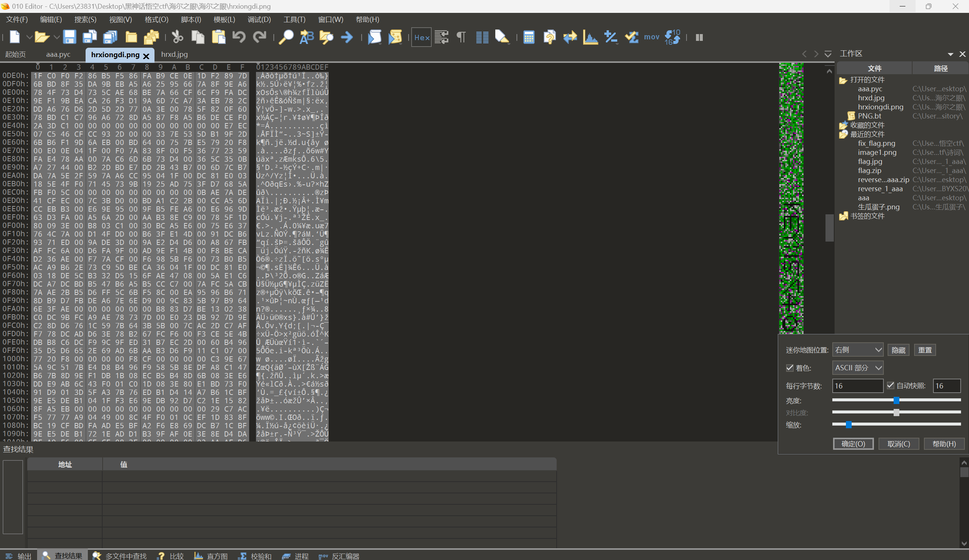Select fix_flag.png in recent files
Viewport: 969px width, 560px height.
876,143
